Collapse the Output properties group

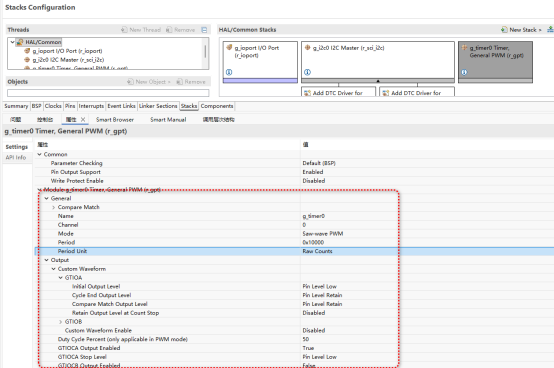(46, 260)
